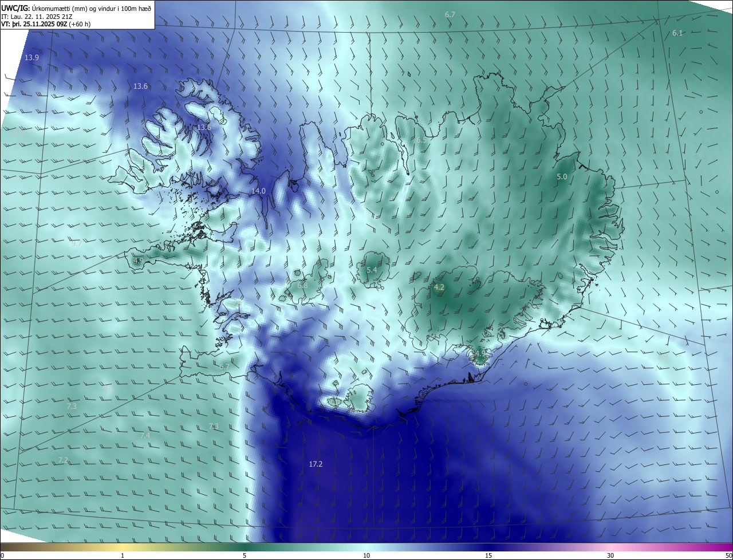Click the 0 tick on the color scale
The width and height of the screenshot is (733, 560).
point(2,555)
